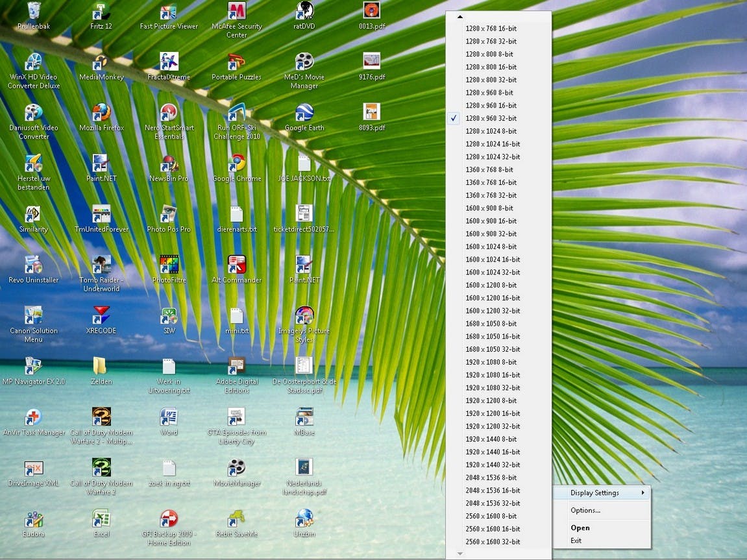The width and height of the screenshot is (747, 560).
Task: Select the Google Earth desktop icon
Action: pos(304,117)
